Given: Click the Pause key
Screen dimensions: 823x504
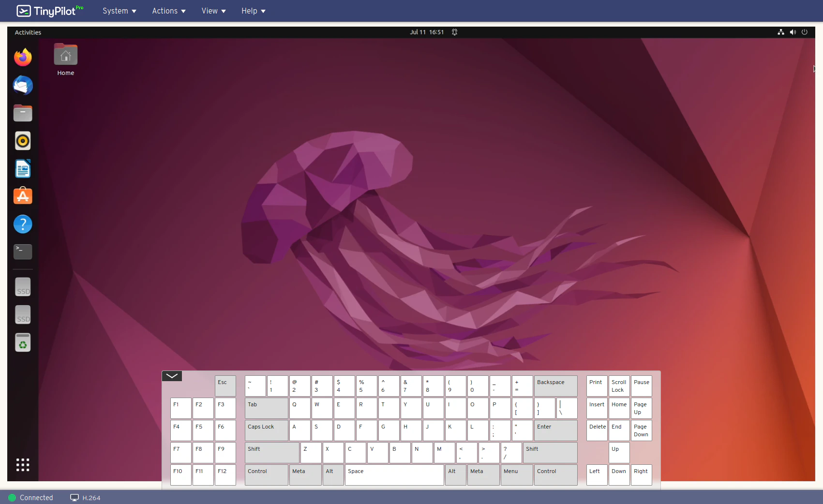Looking at the screenshot, I should pos(642,386).
